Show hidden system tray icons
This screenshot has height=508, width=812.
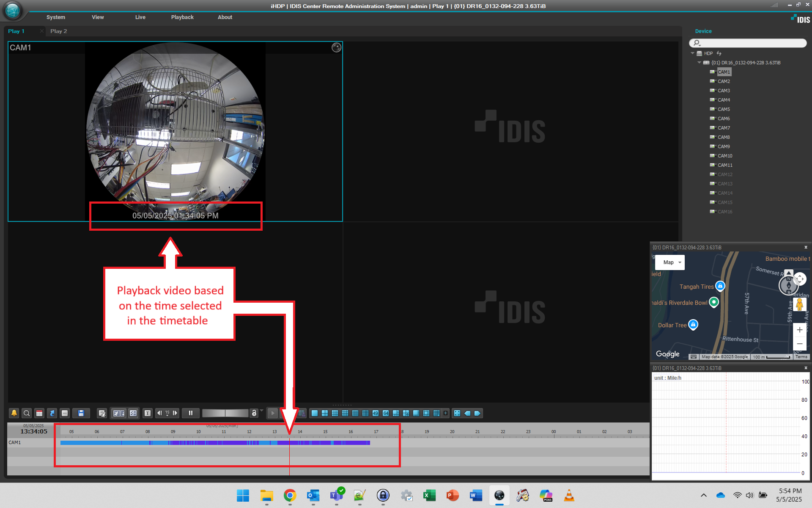[x=704, y=495]
